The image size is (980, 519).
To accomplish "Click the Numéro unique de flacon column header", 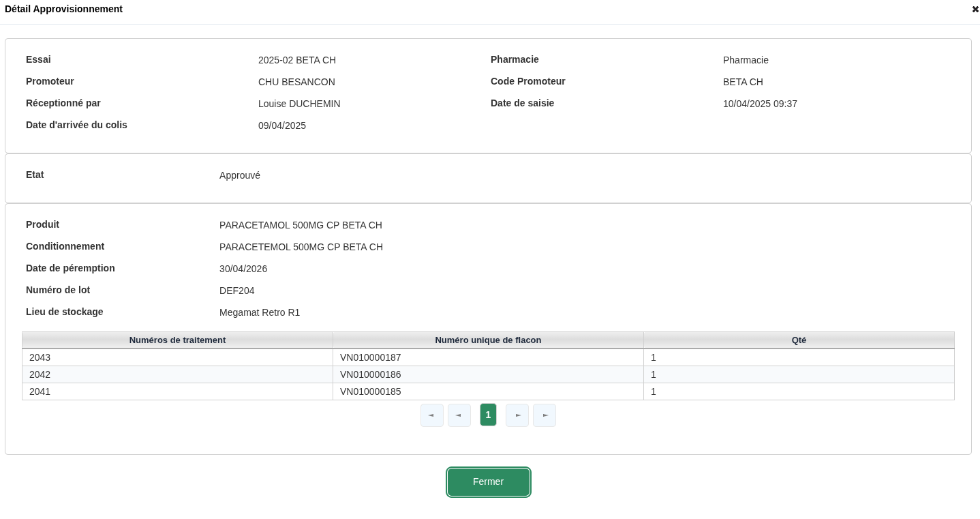I will coord(488,340).
